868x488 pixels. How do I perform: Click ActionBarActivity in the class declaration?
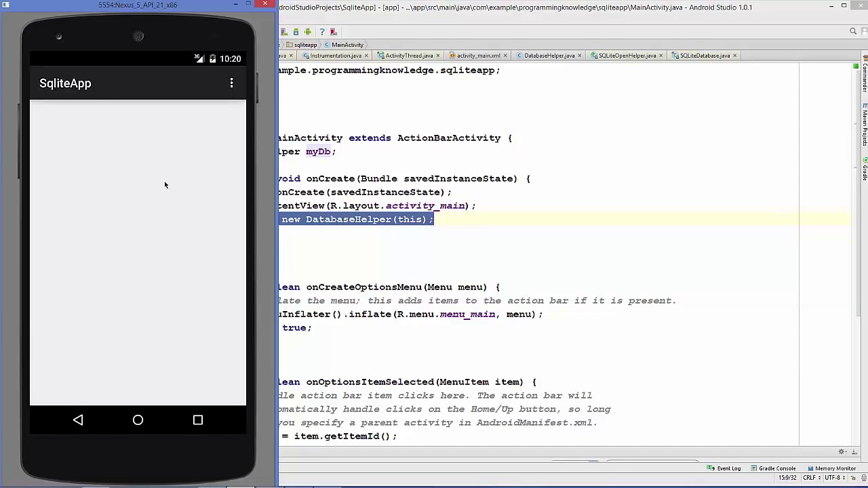449,138
